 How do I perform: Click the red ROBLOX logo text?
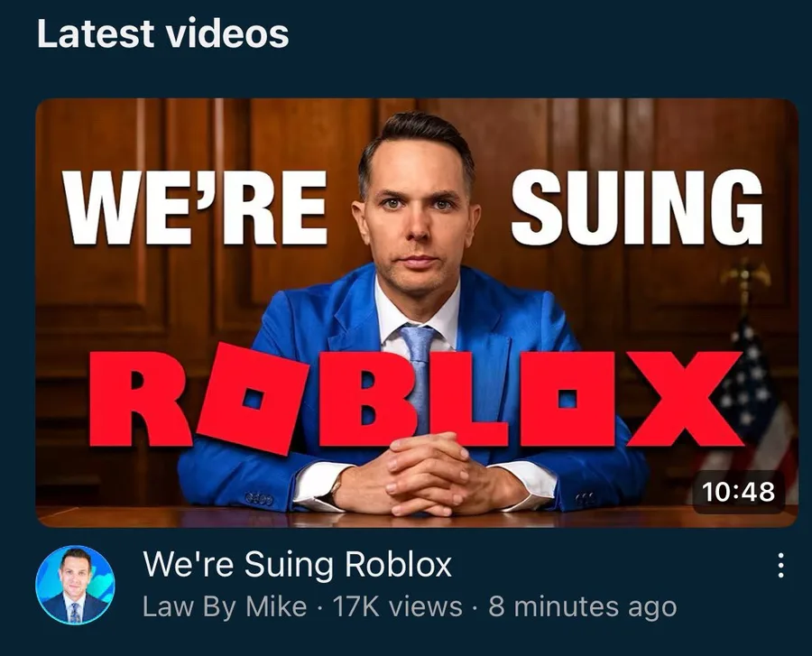416,399
